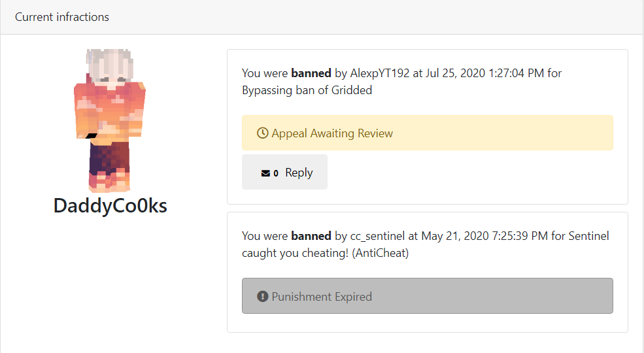Click the Punishment Expired label text
Viewport: 644px width, 353px height.
[x=322, y=296]
